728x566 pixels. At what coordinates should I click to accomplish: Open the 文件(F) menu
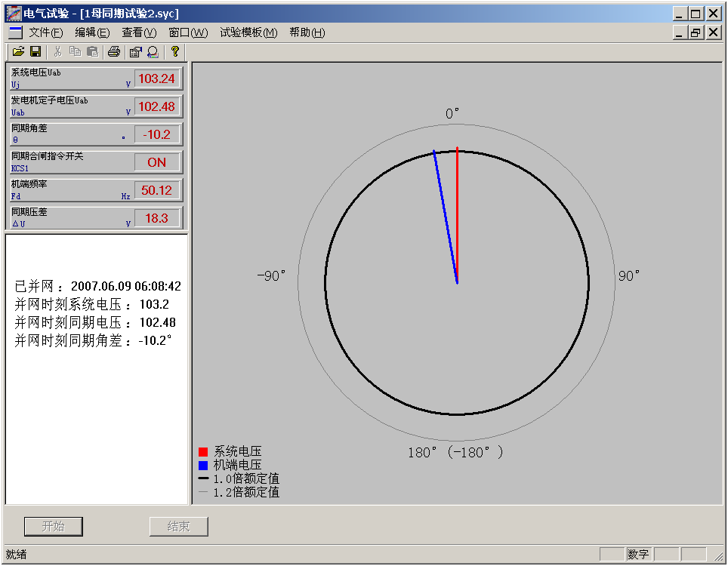pyautogui.click(x=45, y=32)
